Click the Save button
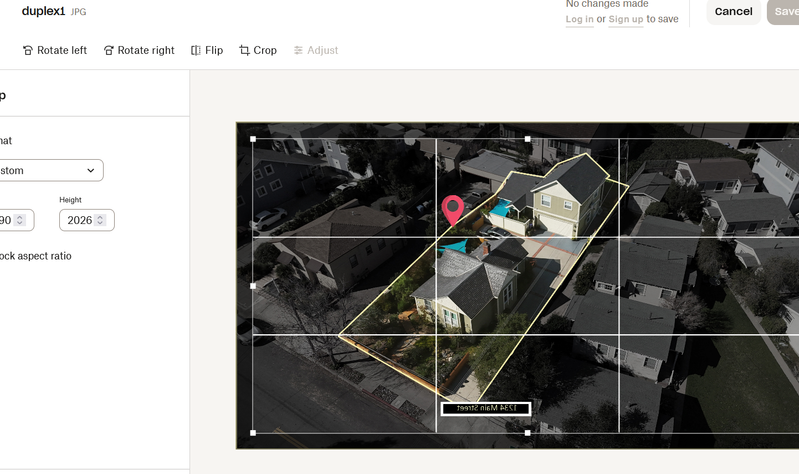 (784, 12)
